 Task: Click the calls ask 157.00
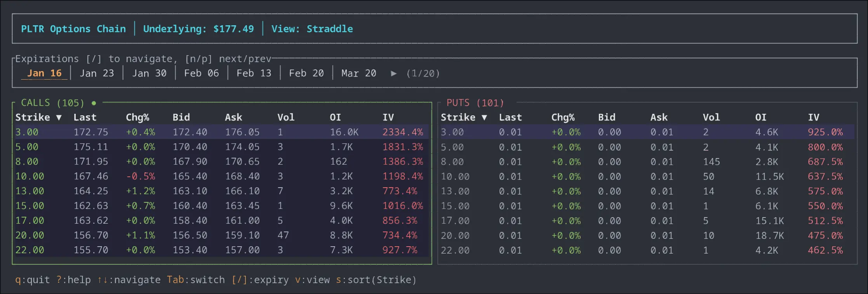(x=242, y=250)
